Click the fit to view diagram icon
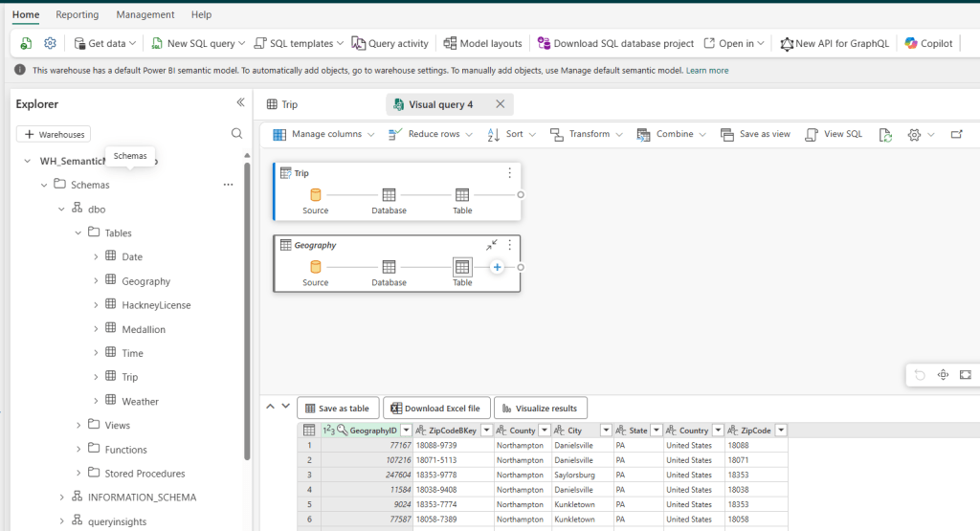This screenshot has width=980, height=531. [965, 375]
